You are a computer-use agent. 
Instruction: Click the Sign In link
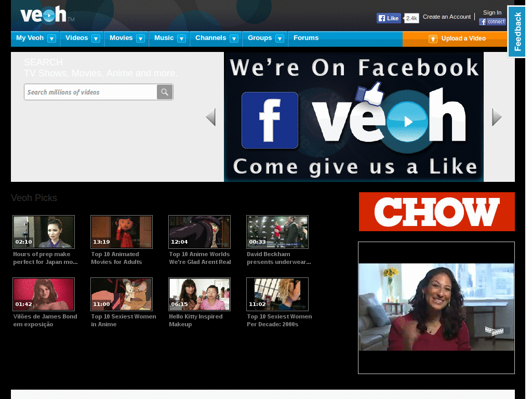493,12
